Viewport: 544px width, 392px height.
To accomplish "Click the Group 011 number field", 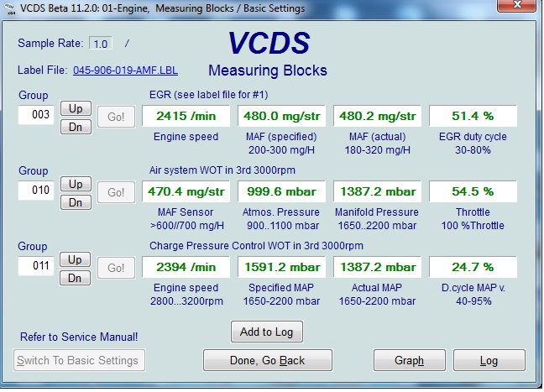I will (x=36, y=266).
